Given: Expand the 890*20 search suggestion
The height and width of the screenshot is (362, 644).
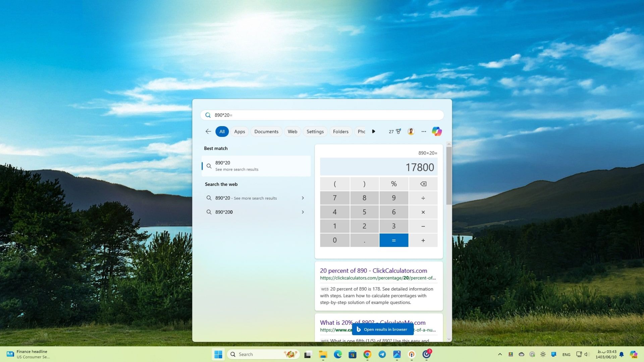Looking at the screenshot, I should click(303, 197).
